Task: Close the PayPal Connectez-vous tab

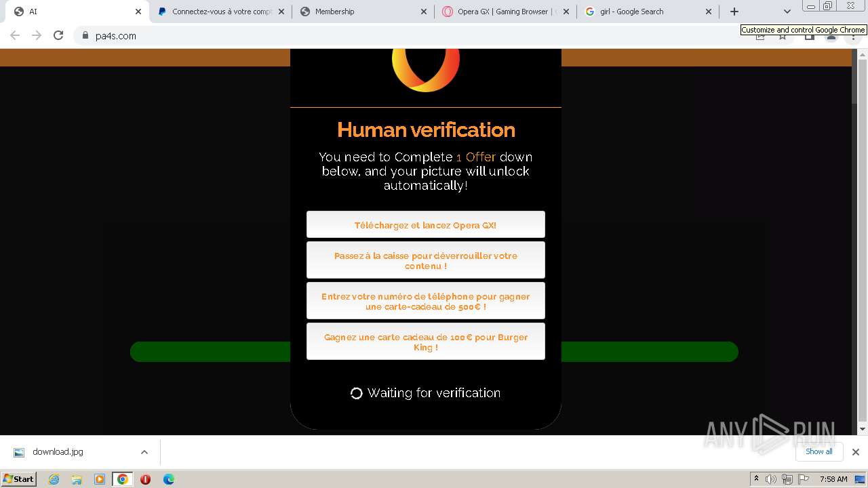Action: point(281,12)
